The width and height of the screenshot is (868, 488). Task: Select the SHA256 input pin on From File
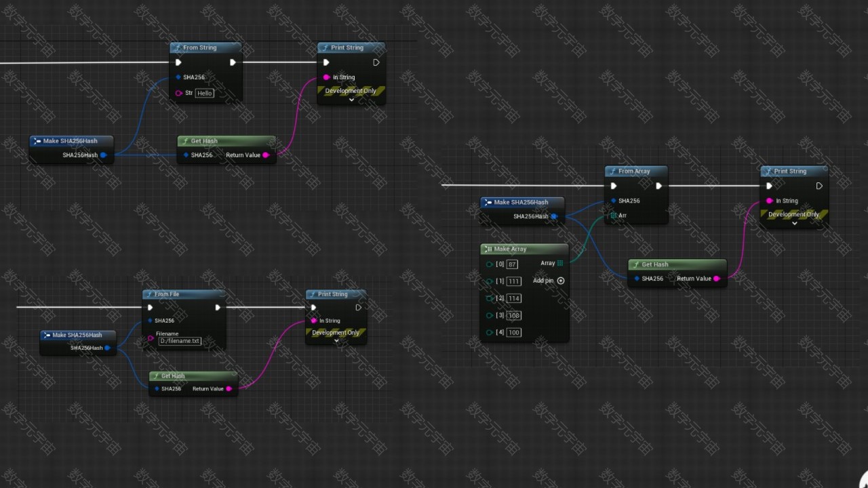tap(150, 321)
